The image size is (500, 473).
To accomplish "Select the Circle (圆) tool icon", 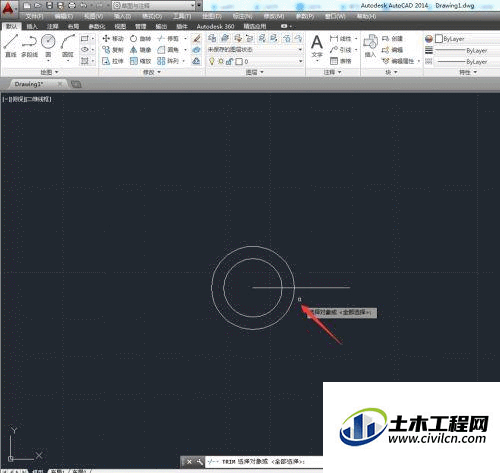I will click(48, 41).
